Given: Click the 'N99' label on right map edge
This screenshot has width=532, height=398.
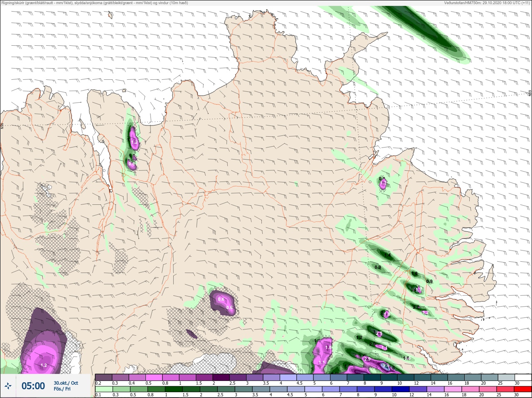Looking at the screenshot, I should coord(530,93).
